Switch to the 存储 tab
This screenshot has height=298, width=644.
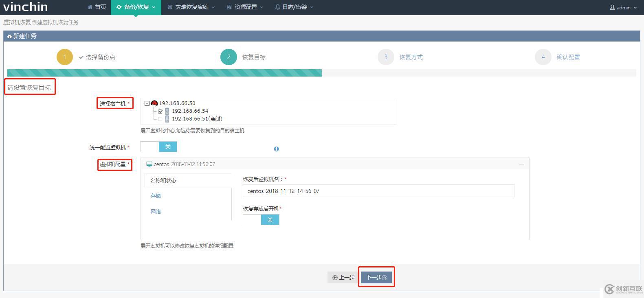click(x=156, y=196)
